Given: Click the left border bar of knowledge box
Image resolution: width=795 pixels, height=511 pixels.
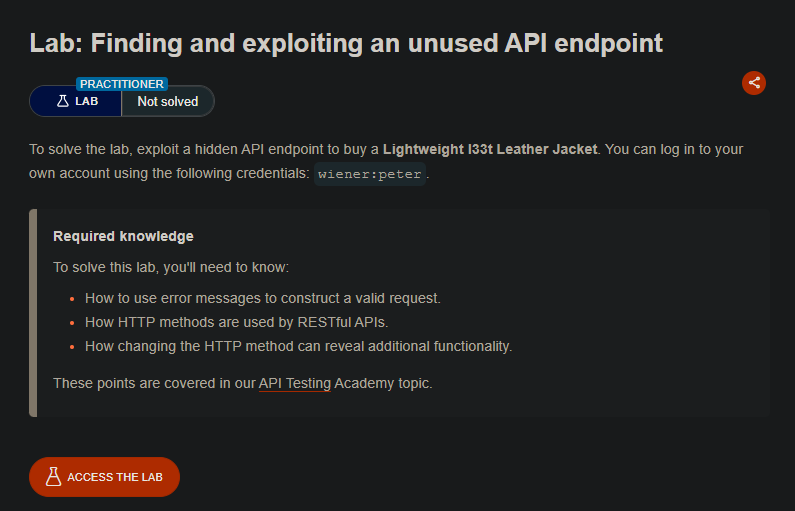Looking at the screenshot, I should coord(33,313).
